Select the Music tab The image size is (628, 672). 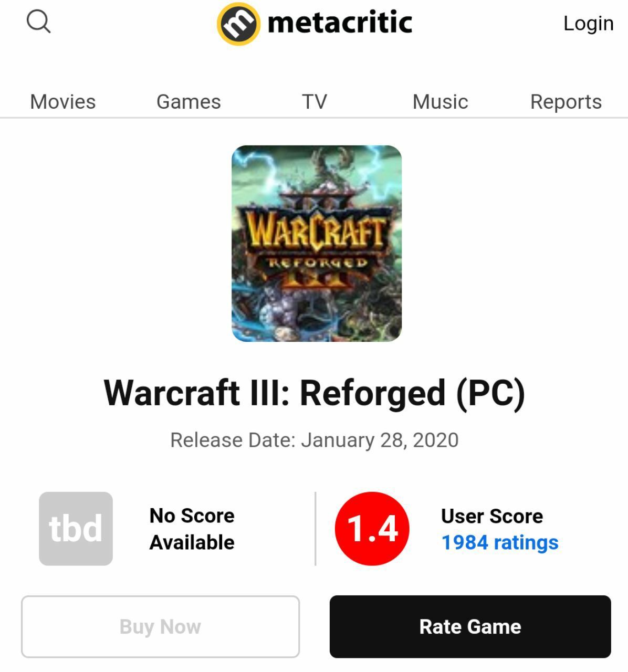(x=440, y=101)
